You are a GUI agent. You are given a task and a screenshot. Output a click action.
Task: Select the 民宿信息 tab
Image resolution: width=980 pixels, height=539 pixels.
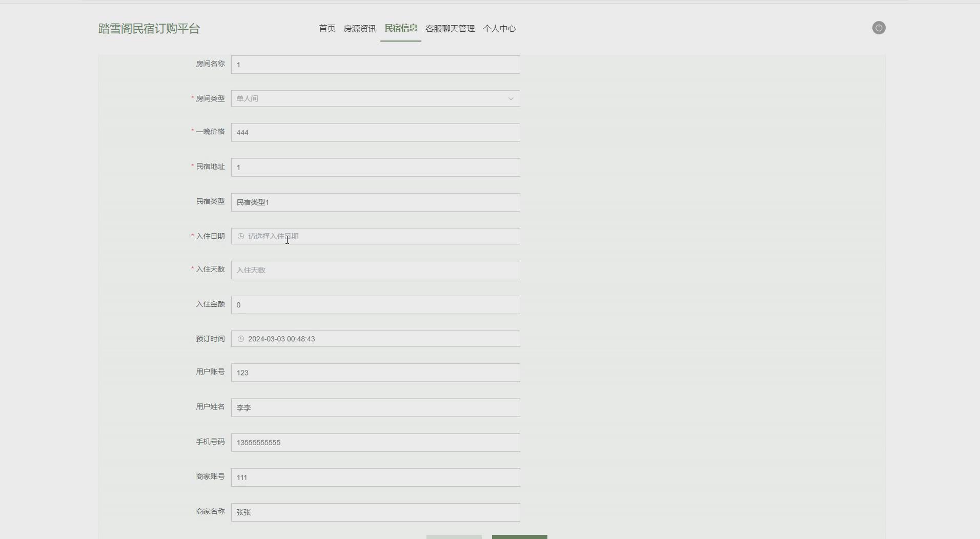coord(401,28)
